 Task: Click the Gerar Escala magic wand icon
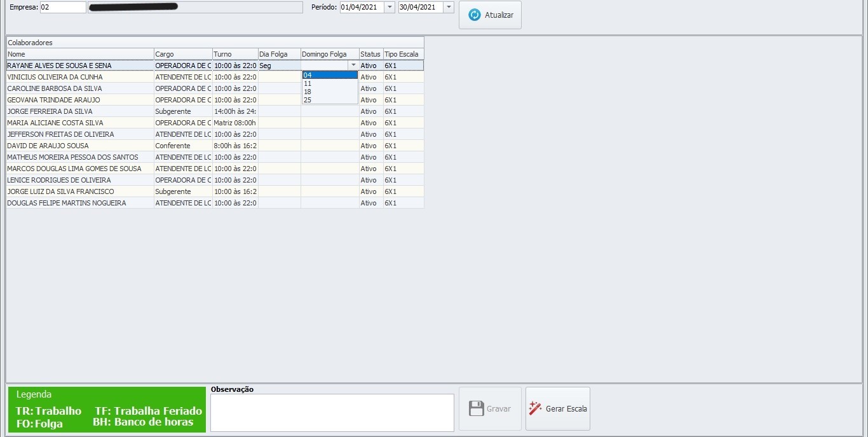click(535, 408)
